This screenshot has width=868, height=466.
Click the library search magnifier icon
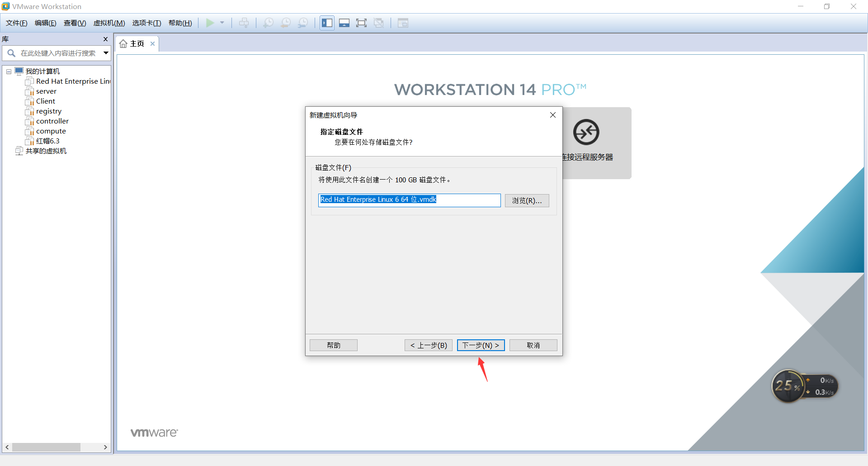click(x=11, y=53)
